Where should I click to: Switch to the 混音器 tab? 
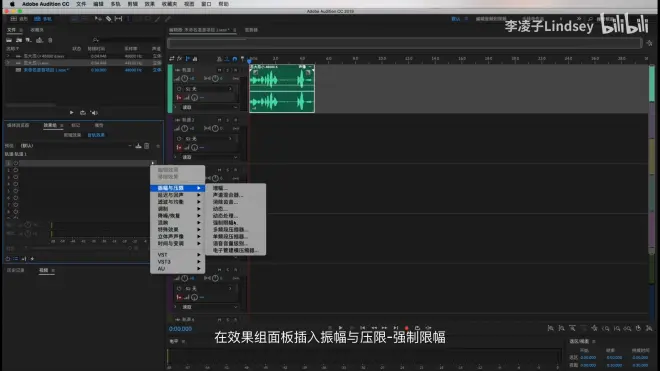pyautogui.click(x=251, y=30)
